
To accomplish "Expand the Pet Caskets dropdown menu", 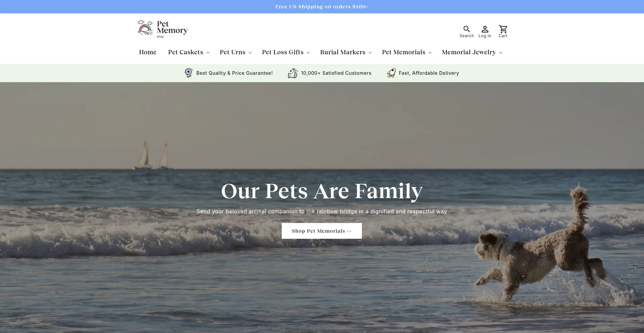I will (189, 52).
